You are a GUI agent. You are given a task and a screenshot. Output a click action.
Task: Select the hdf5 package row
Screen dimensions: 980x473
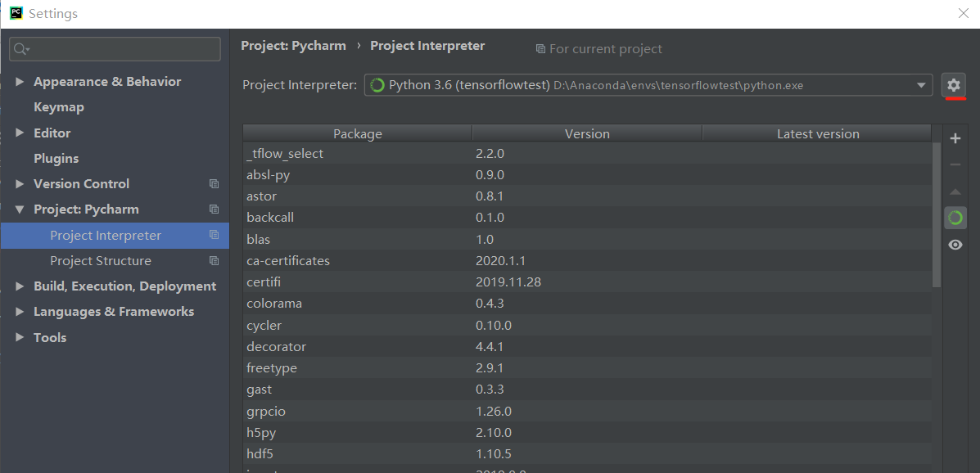click(587, 453)
